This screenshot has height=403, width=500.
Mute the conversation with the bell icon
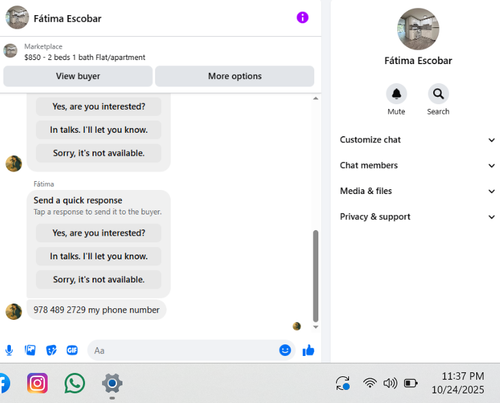coord(396,94)
